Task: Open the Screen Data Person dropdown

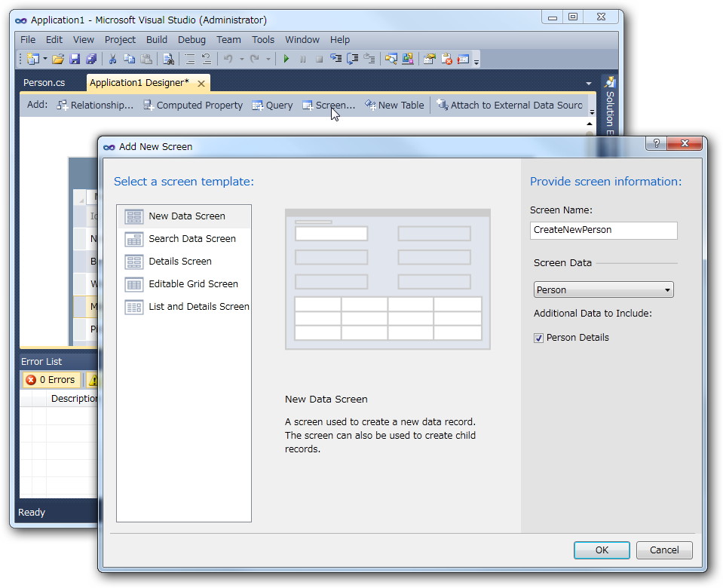Action: click(x=604, y=289)
